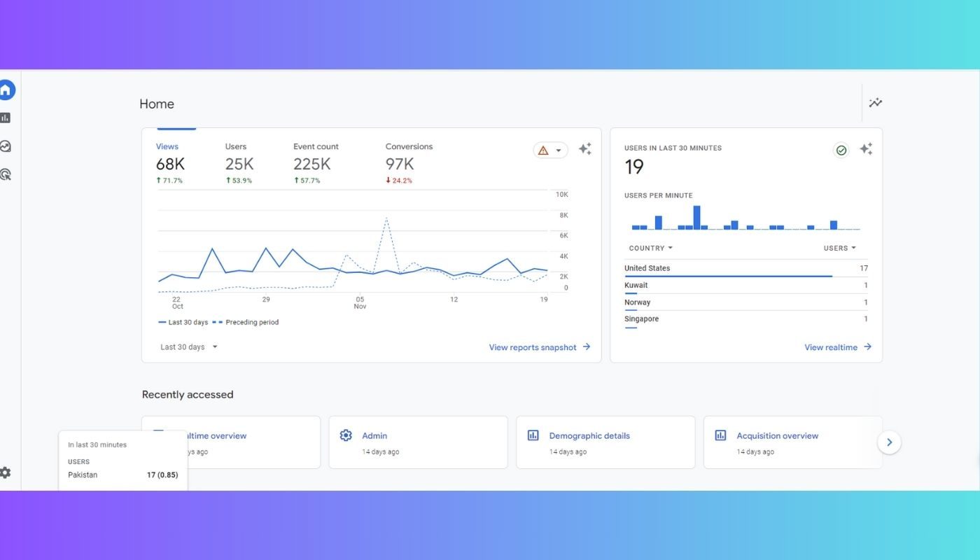Image resolution: width=980 pixels, height=560 pixels.
Task: Click the 19 users in last 30 minutes value
Action: [634, 167]
